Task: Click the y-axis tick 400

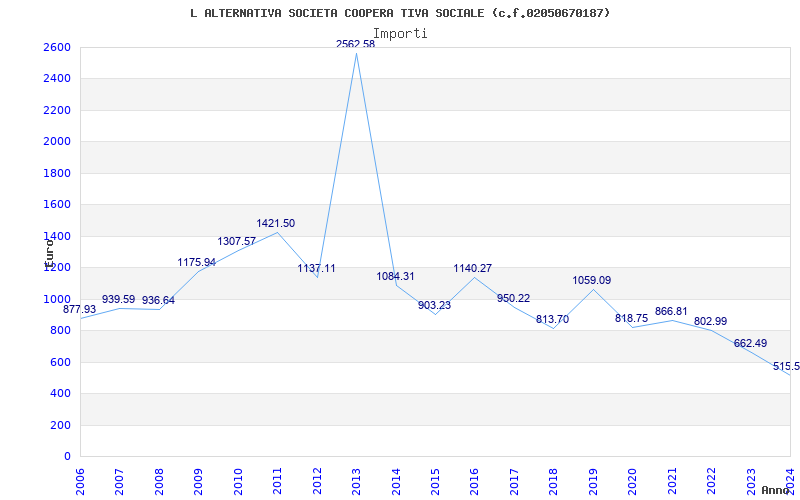Action: tap(60, 394)
